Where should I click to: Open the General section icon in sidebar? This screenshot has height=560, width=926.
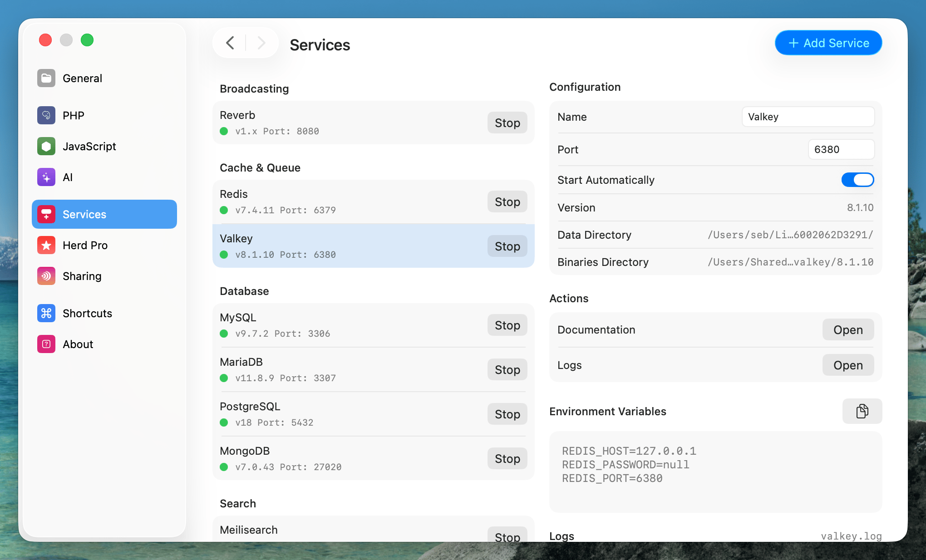click(46, 78)
